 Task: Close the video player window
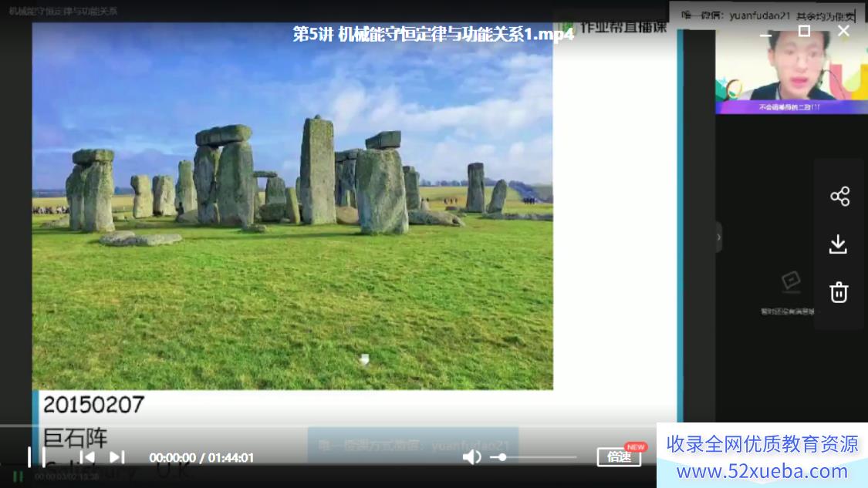tap(843, 31)
